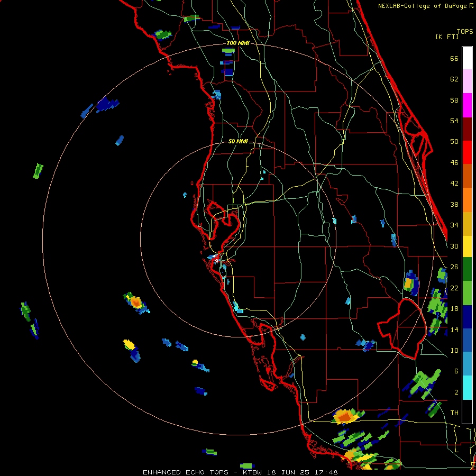Select the 10 value on the legend
The image size is (476, 476).
[x=454, y=350]
